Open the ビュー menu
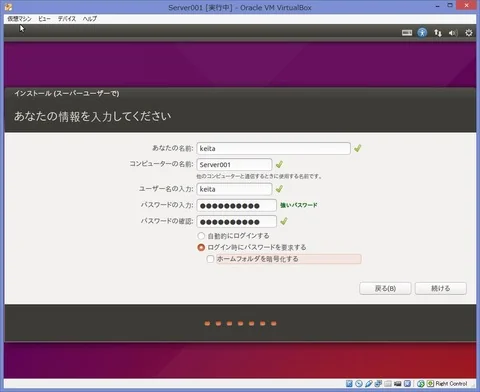This screenshot has width=480, height=392. [x=44, y=19]
